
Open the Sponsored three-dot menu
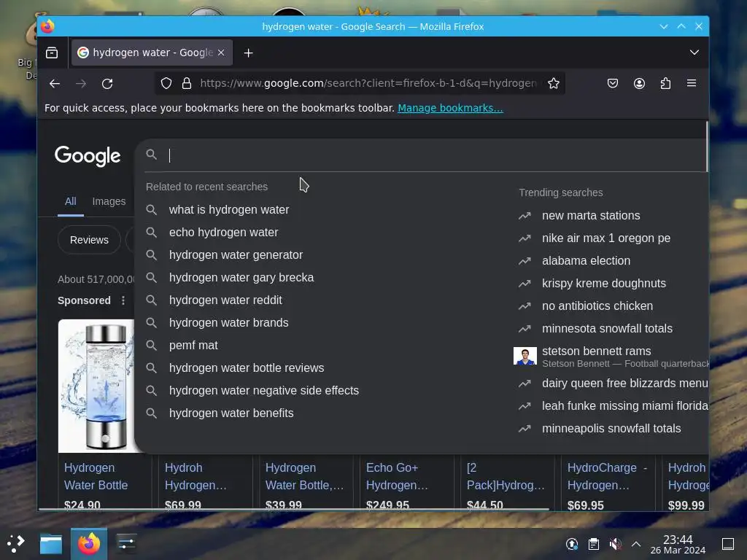[x=123, y=300]
